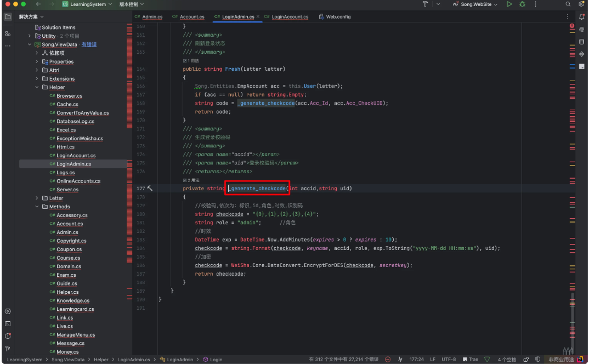This screenshot has height=364, width=589.
Task: Expand the Utility folder in solution tree
Action: click(x=30, y=36)
